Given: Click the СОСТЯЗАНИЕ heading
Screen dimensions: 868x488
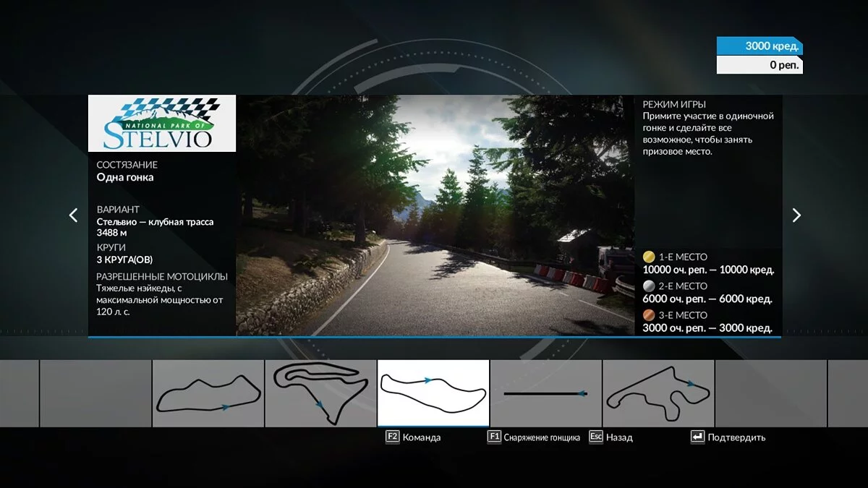Looking at the screenshot, I should pyautogui.click(x=127, y=165).
